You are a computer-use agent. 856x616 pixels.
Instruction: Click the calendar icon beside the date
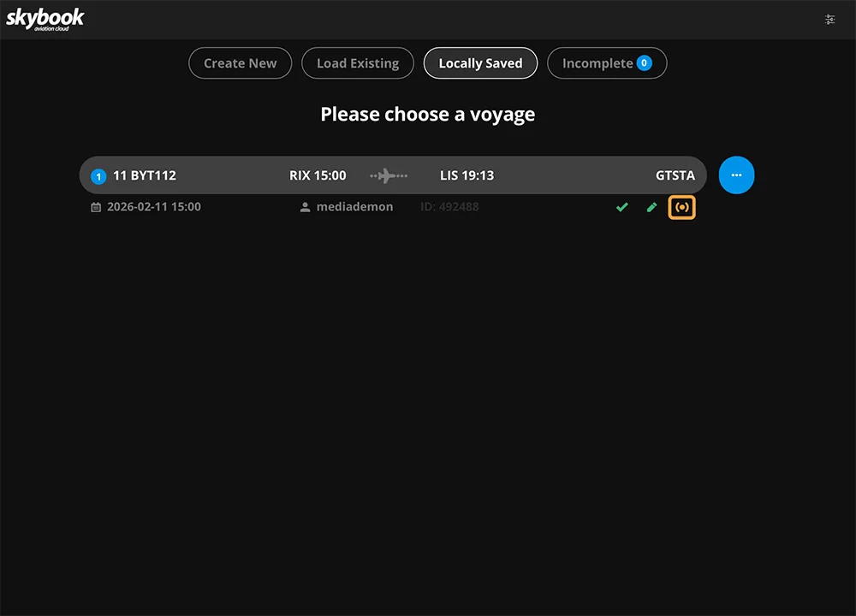coord(96,207)
